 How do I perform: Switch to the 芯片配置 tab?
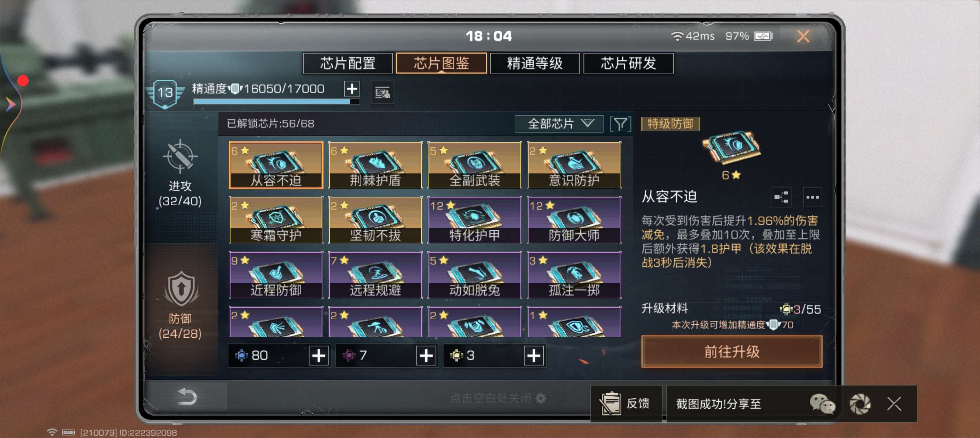pyautogui.click(x=348, y=63)
